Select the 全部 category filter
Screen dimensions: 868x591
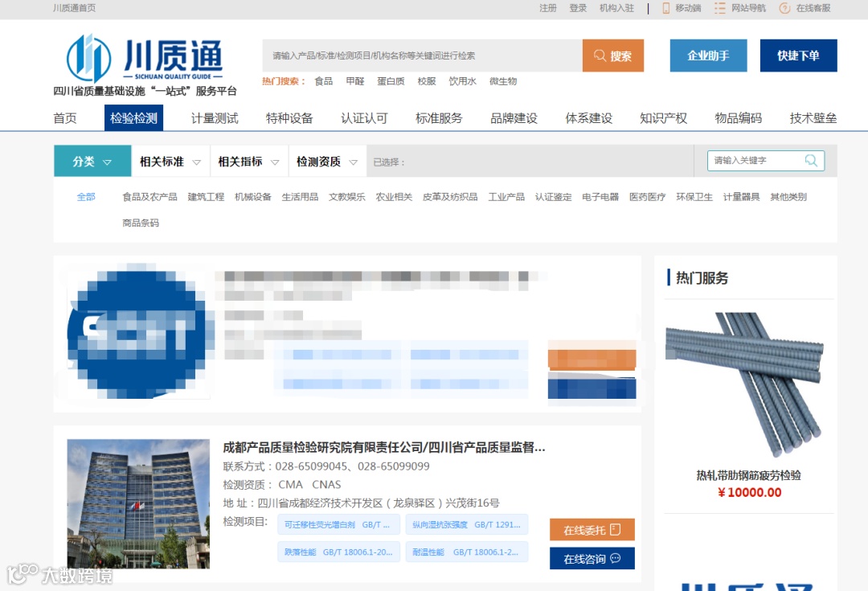point(86,197)
